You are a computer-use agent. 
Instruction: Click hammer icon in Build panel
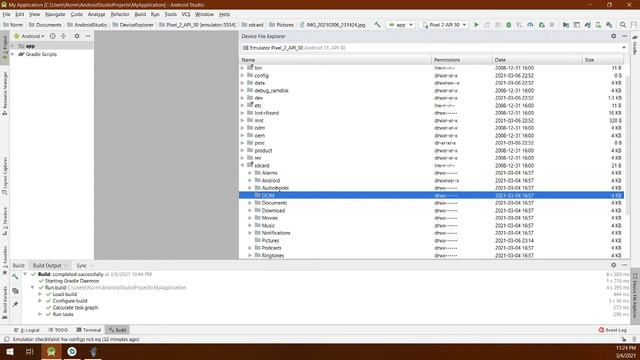click(x=15, y=277)
